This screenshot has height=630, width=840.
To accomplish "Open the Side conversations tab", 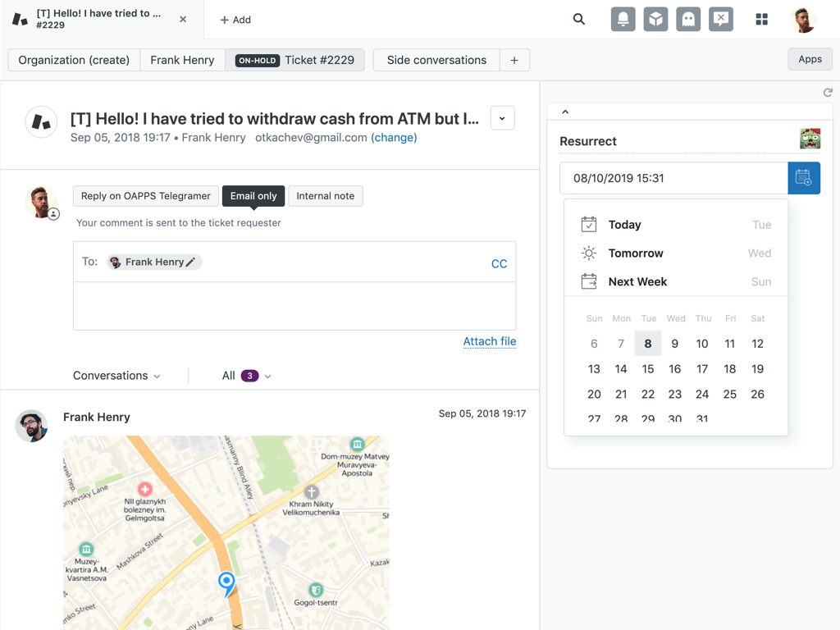I will tap(436, 60).
